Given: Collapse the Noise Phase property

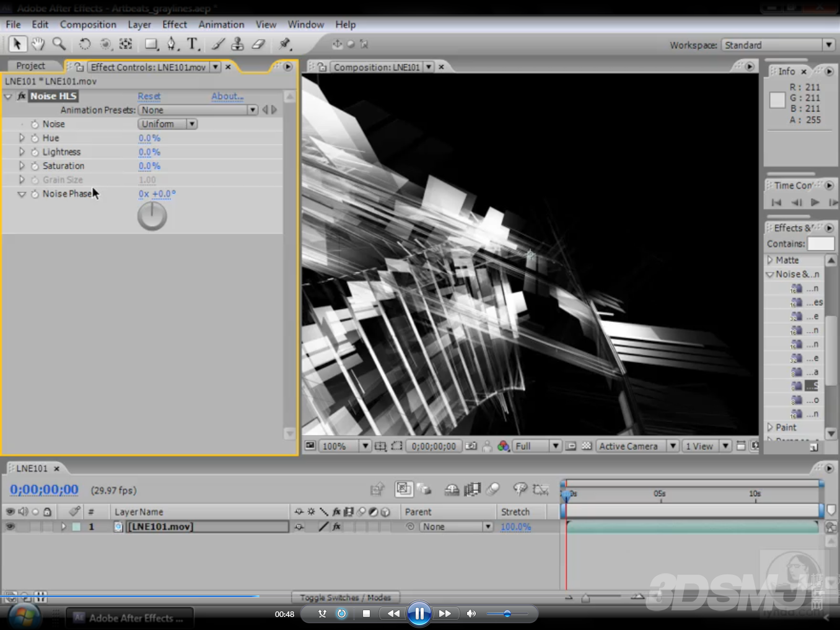Looking at the screenshot, I should (22, 194).
